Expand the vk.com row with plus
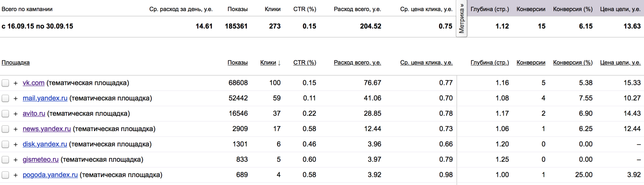644x185 pixels. 15,83
